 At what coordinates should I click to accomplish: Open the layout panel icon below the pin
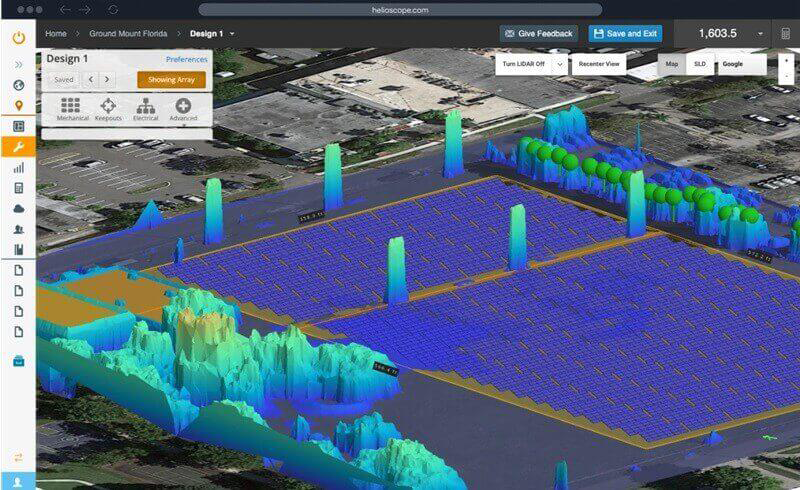point(18,126)
